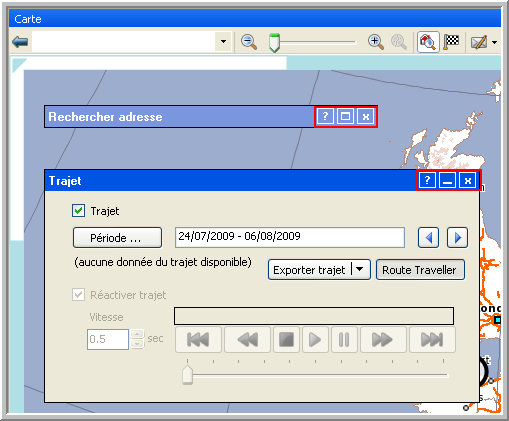Click the Route Traveller button
The height and width of the screenshot is (421, 509).
pyautogui.click(x=420, y=270)
